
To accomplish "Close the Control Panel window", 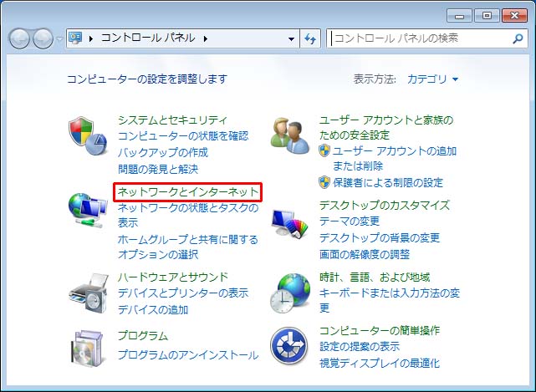I will 514,15.
